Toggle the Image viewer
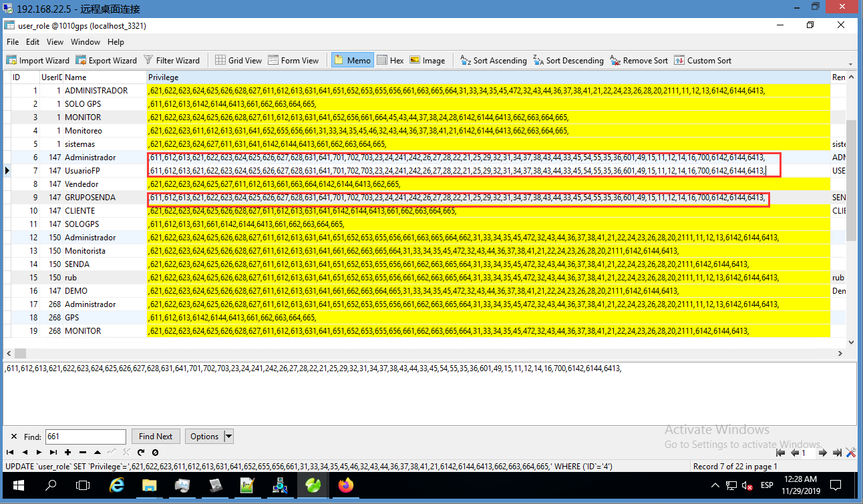Image resolution: width=863 pixels, height=504 pixels. (427, 60)
